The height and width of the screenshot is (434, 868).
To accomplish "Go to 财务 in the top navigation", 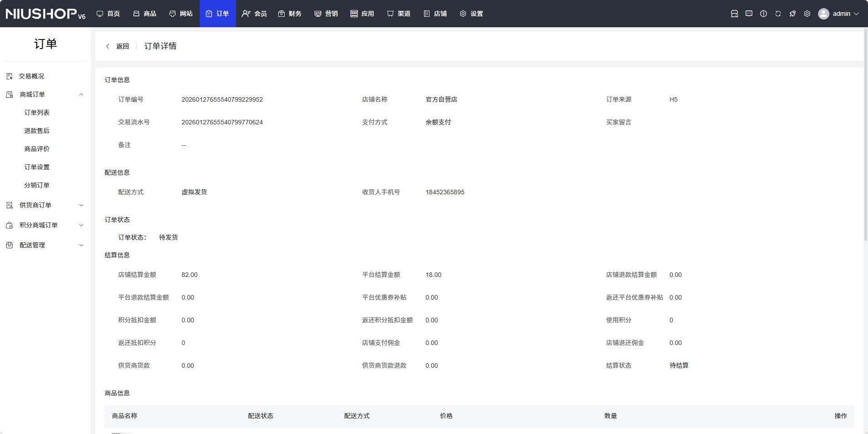I will (x=290, y=14).
